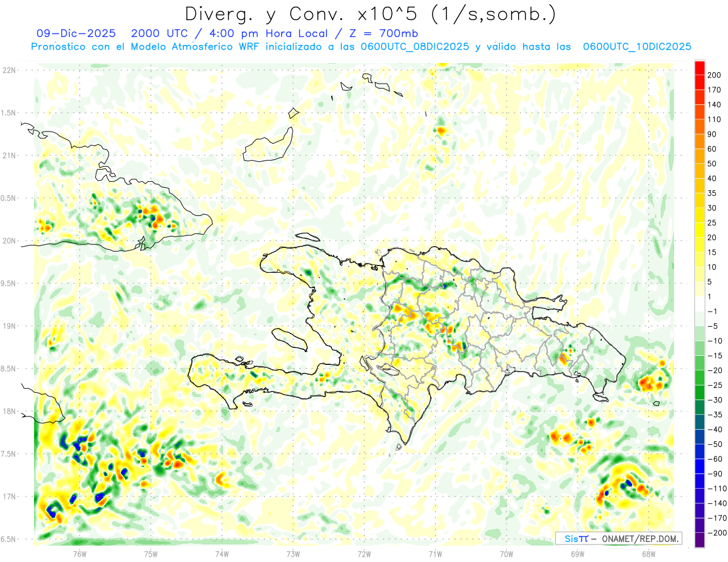Screen dimensions: 728x562
Task: Click the '20N' latitude label
Action: coord(8,241)
